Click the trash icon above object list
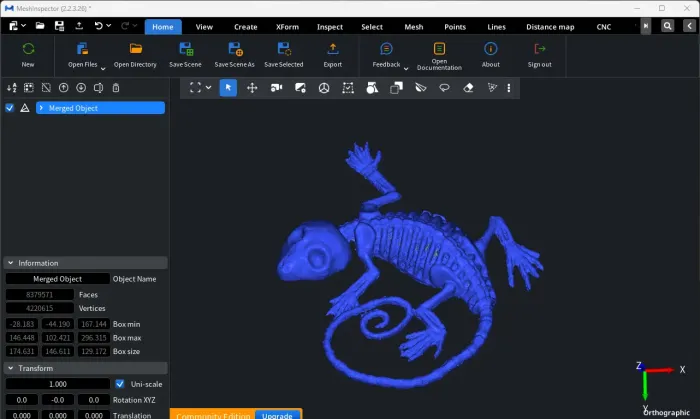The image size is (700, 419). 116,88
